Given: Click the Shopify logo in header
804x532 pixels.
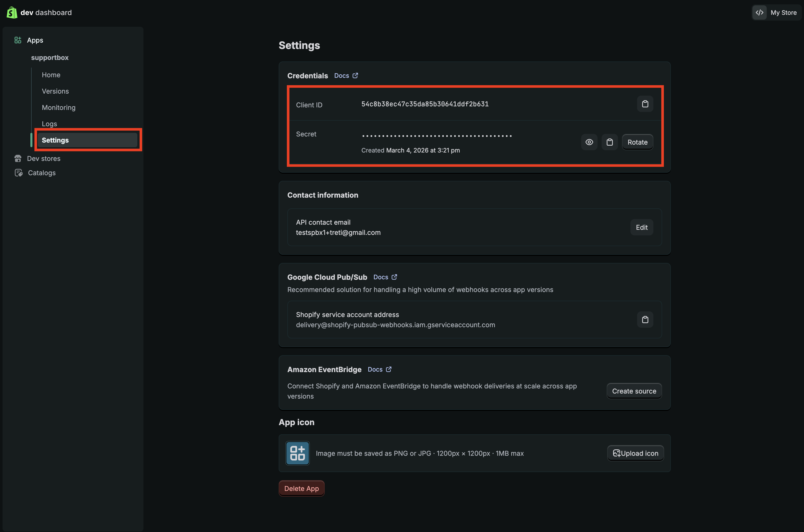Looking at the screenshot, I should (x=12, y=12).
